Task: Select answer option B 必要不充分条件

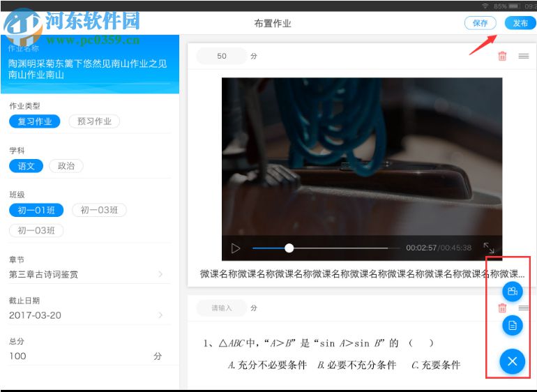Action: (x=356, y=365)
